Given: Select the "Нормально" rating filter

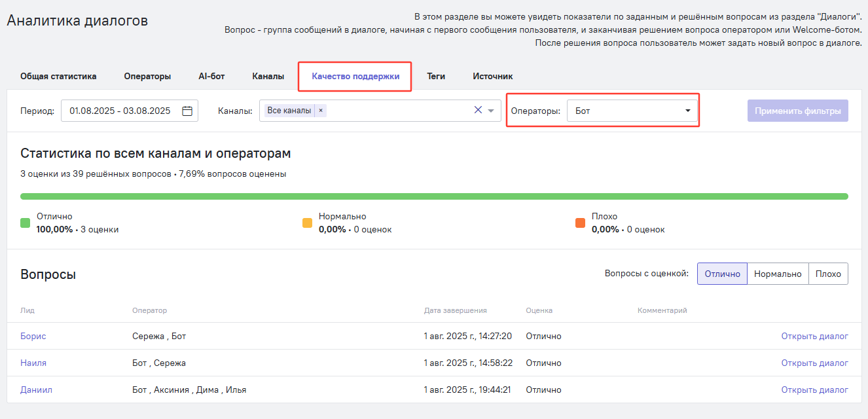Looking at the screenshot, I should [778, 274].
